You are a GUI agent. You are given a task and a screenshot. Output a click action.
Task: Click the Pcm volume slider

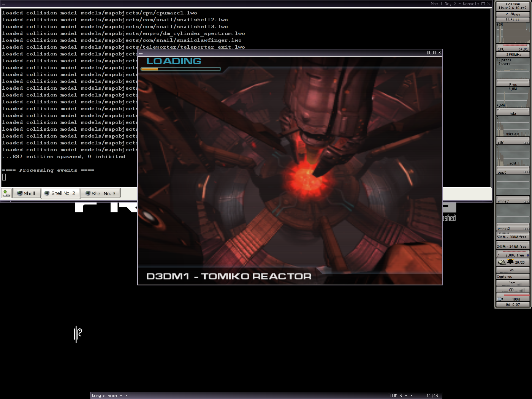(513, 283)
